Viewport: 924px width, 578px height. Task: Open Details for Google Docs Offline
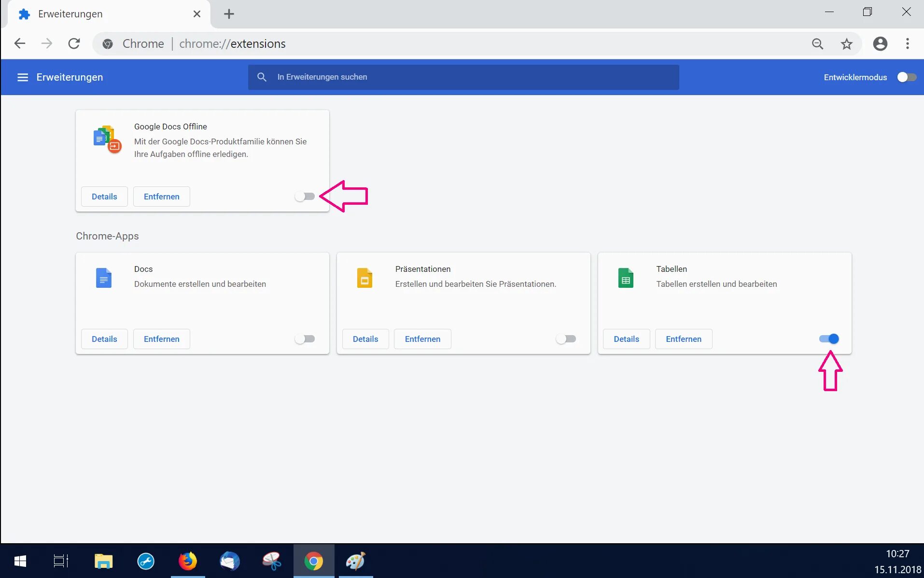[104, 197]
